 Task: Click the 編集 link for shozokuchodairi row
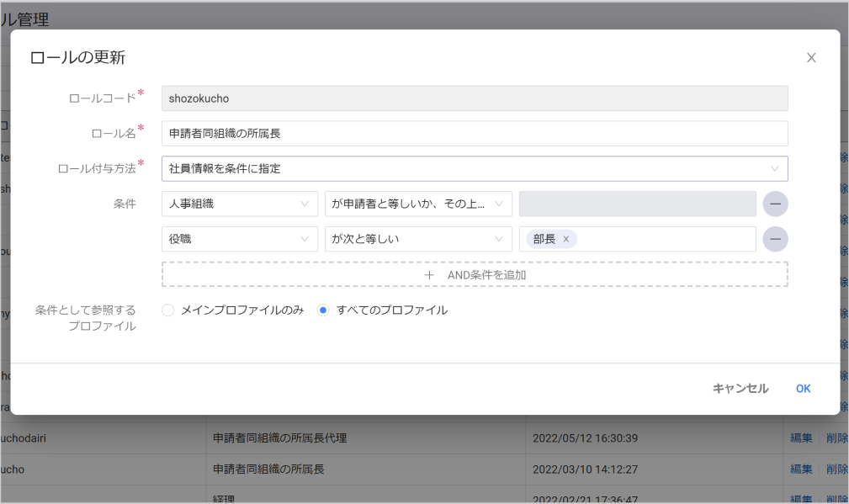(800, 438)
